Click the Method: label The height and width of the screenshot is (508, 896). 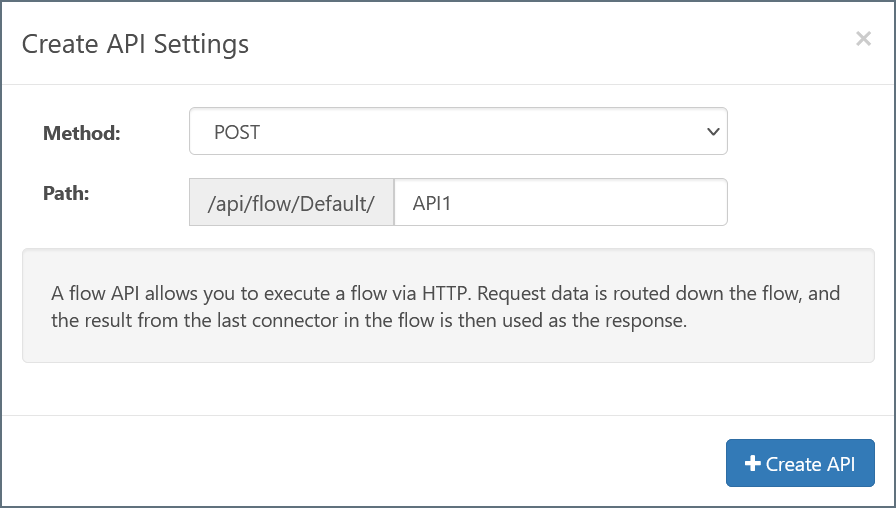pyautogui.click(x=81, y=133)
